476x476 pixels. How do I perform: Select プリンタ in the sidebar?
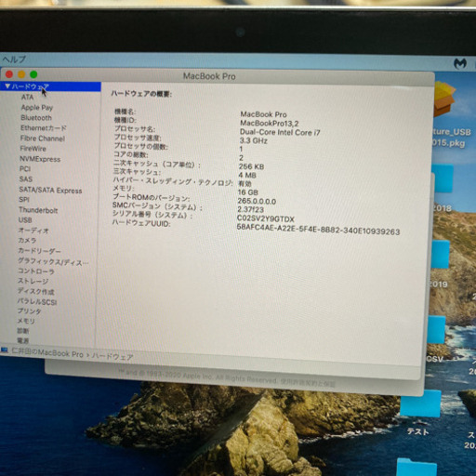[x=29, y=311]
